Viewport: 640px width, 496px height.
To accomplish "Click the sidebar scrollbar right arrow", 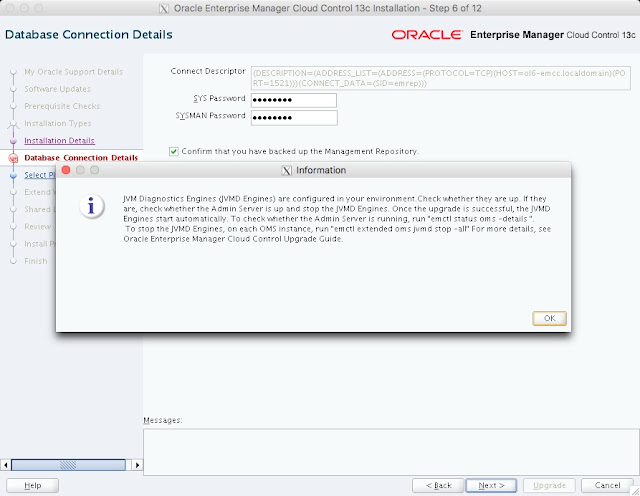I will (x=137, y=465).
